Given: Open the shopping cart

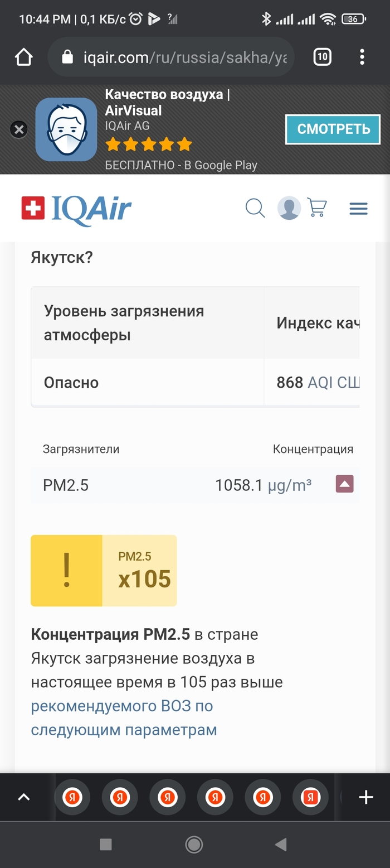Looking at the screenshot, I should [317, 208].
